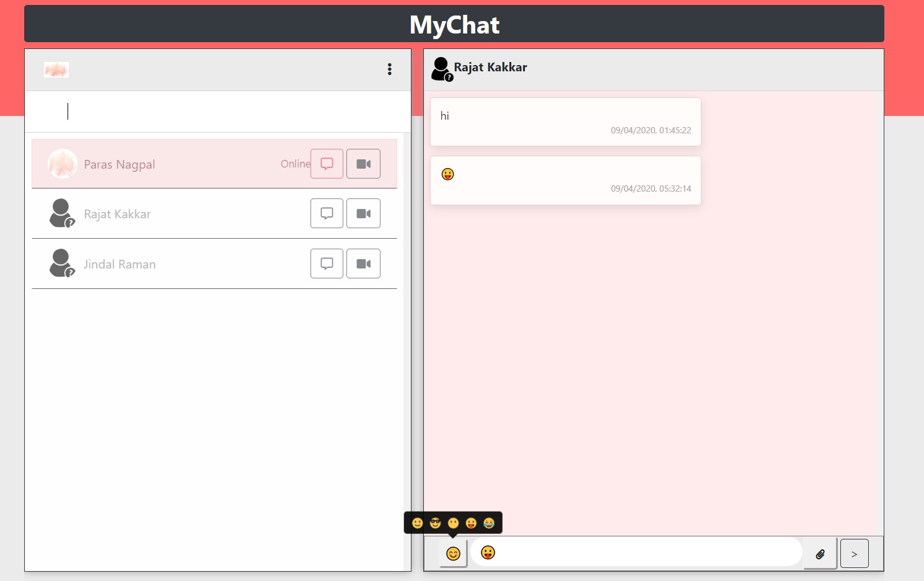Start a video call with Rajat Kakkar
Image resolution: width=924 pixels, height=581 pixels.
tap(363, 213)
